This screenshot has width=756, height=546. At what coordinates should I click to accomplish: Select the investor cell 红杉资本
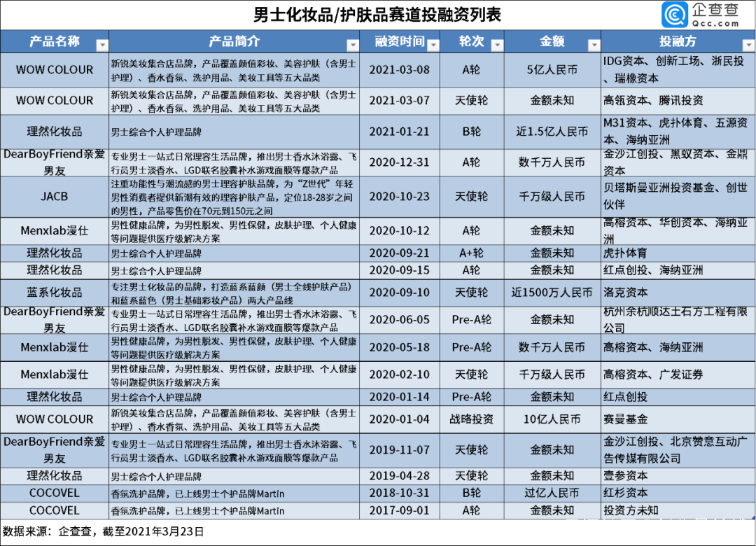point(678,493)
